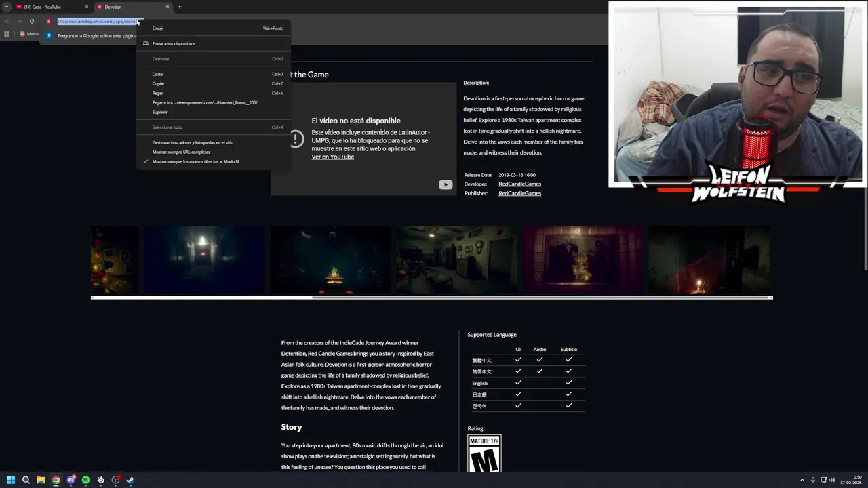The width and height of the screenshot is (868, 488).
Task: Click the YouTube logo on the video
Action: 446,184
